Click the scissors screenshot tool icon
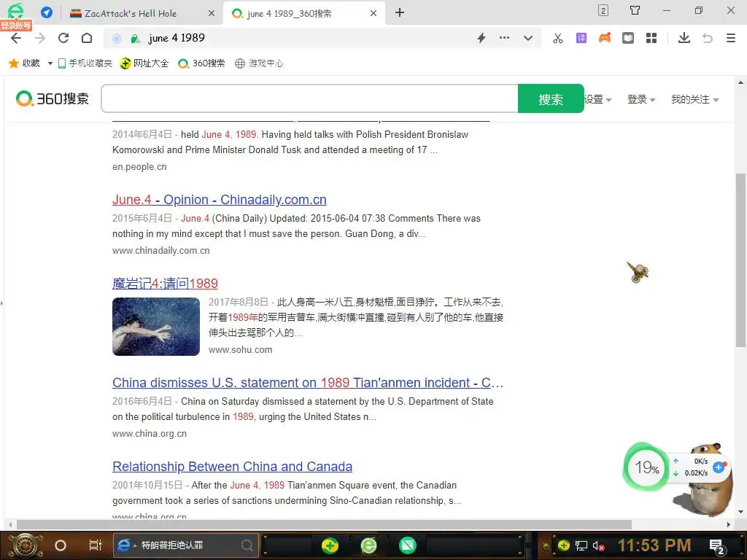Image resolution: width=747 pixels, height=560 pixels. pyautogui.click(x=558, y=38)
